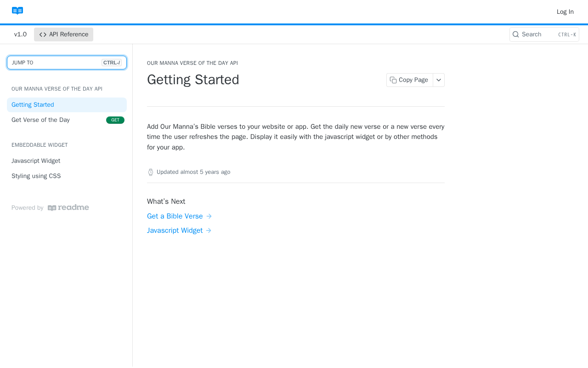
Task: Click the clock icon beside Updated text
Action: coord(151,172)
